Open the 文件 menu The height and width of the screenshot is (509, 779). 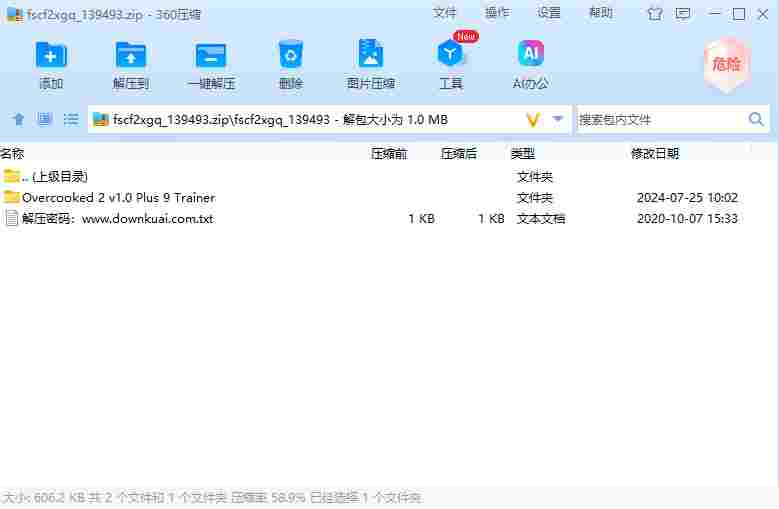click(x=444, y=13)
